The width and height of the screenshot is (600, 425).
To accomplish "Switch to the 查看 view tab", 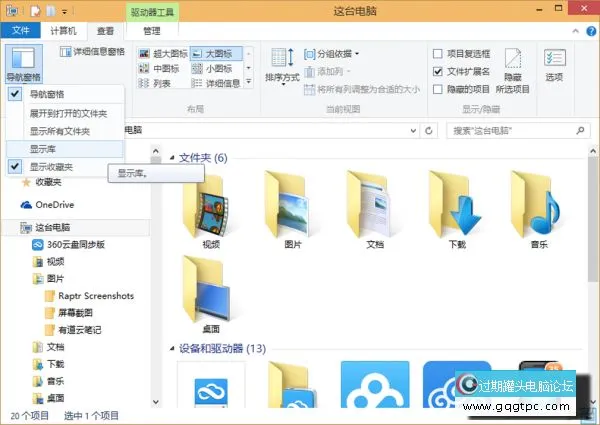I will [x=105, y=31].
